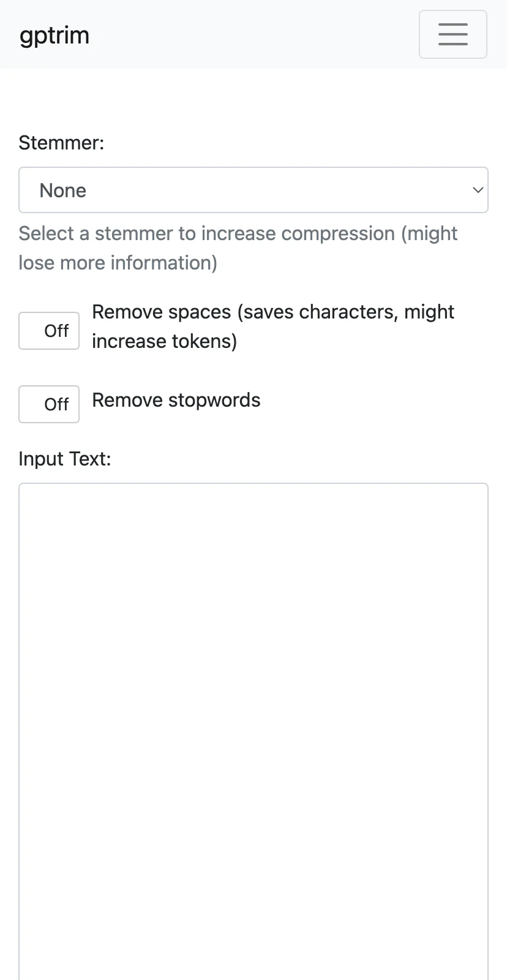Click 'lose more information)' hint line
507x980 pixels.
[118, 263]
